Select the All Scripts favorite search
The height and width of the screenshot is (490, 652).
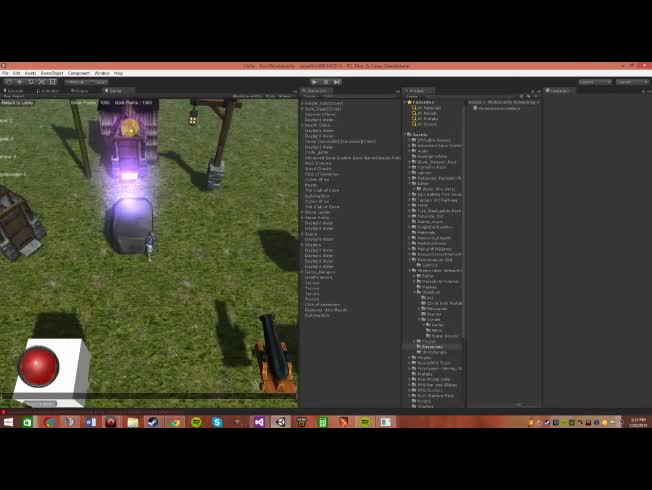click(425, 124)
